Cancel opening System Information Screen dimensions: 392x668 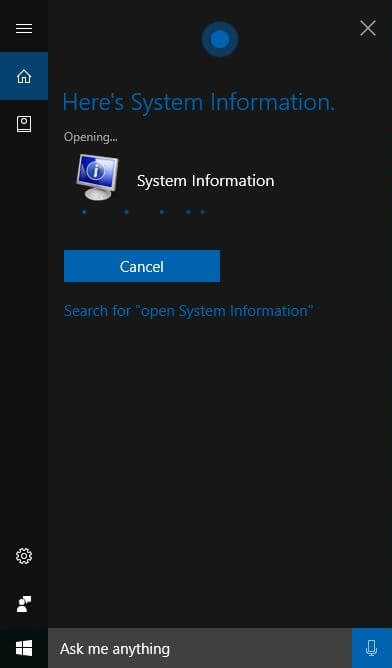142,266
